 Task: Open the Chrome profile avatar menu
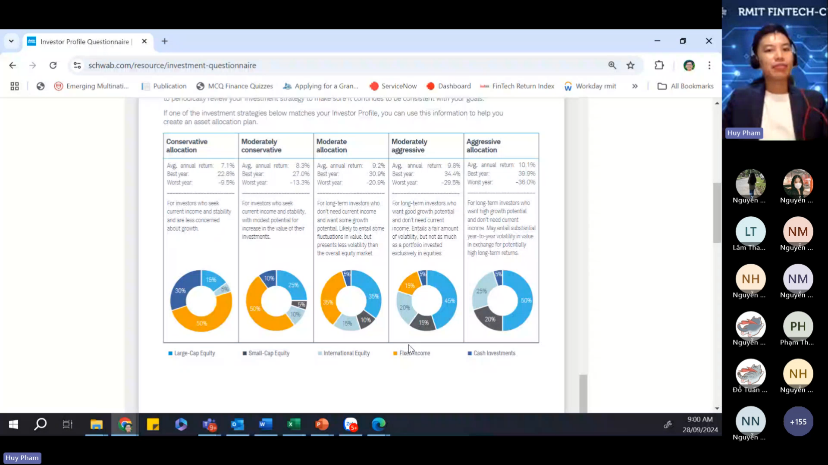click(688, 65)
